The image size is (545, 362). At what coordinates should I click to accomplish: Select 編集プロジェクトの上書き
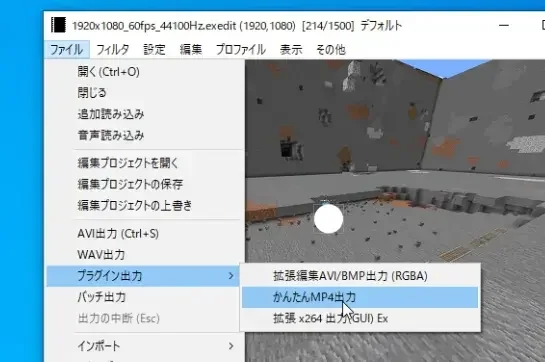pos(143,206)
